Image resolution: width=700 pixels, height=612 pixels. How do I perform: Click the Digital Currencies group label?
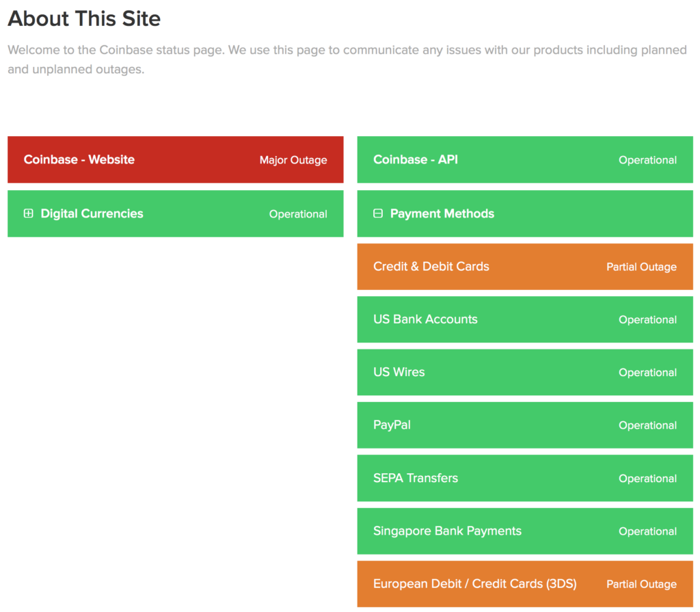tap(92, 213)
